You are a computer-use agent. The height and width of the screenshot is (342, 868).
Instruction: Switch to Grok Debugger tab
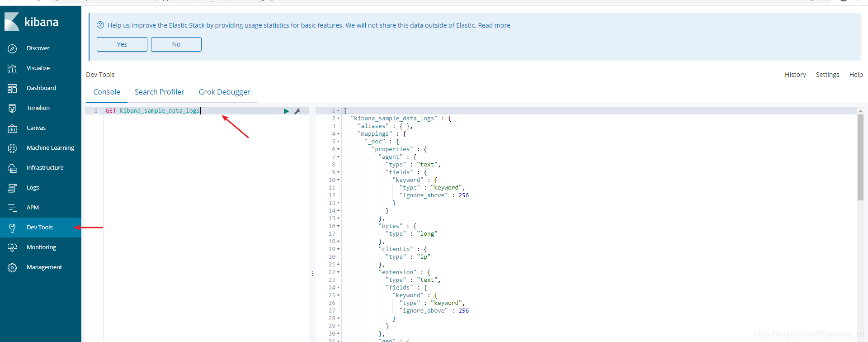click(x=224, y=92)
